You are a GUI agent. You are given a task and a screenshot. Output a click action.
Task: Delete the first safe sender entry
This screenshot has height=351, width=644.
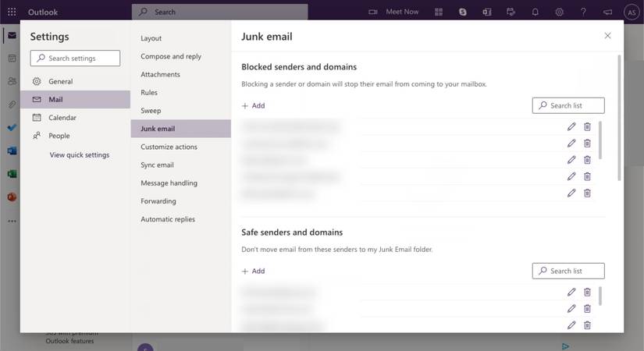(587, 292)
